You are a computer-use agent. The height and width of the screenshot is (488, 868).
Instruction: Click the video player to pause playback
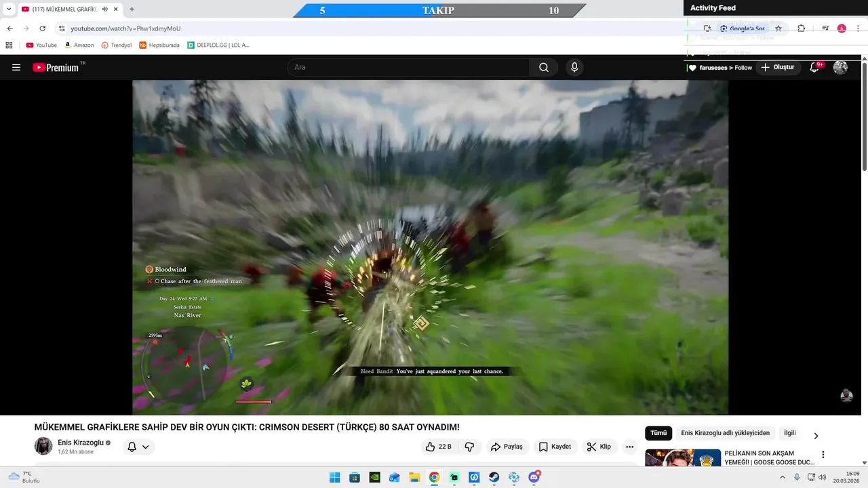click(x=430, y=247)
